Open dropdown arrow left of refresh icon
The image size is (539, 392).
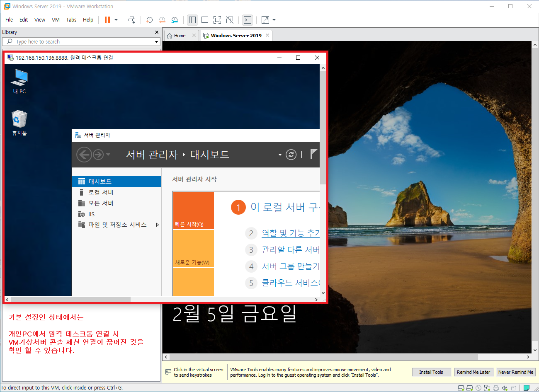tap(280, 155)
